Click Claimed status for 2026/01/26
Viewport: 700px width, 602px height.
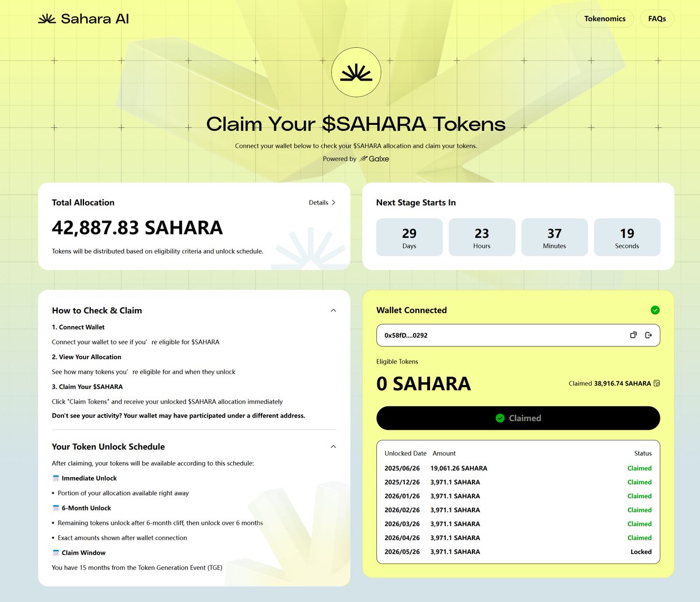click(639, 496)
